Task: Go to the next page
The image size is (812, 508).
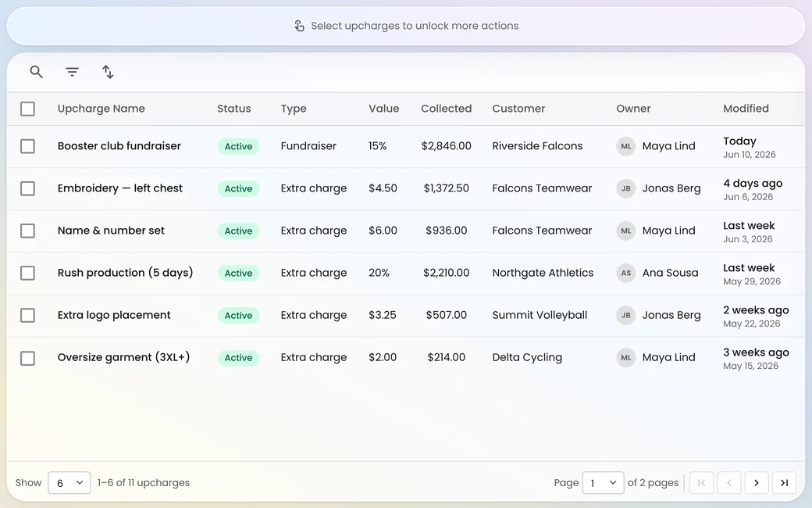Action: (x=756, y=483)
